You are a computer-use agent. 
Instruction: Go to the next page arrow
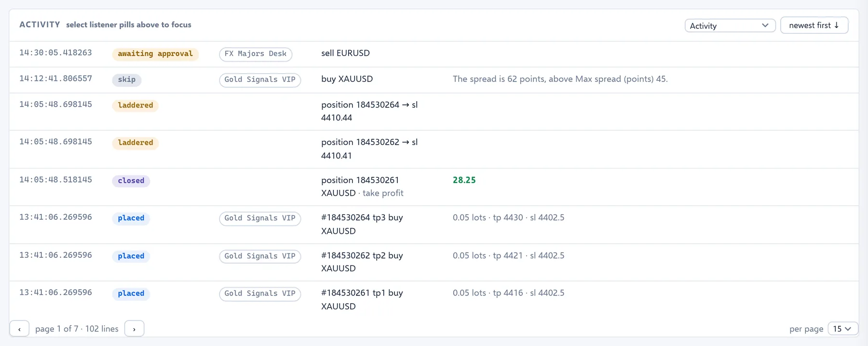coord(134,329)
